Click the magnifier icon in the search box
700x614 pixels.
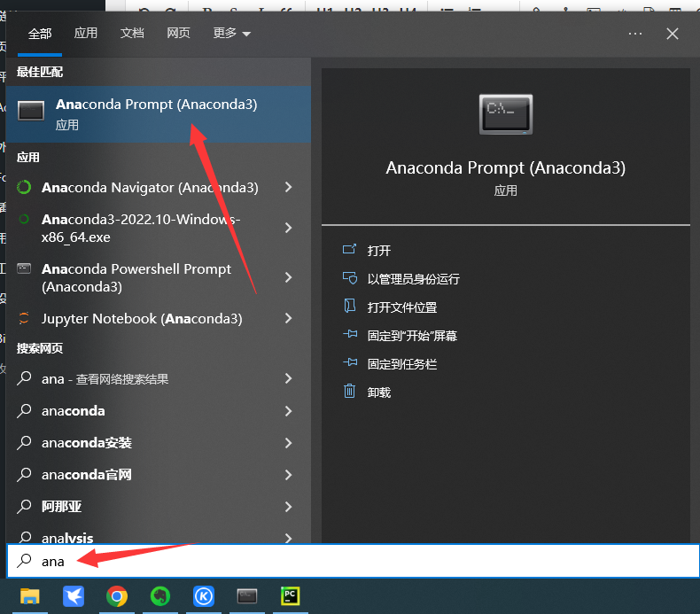pos(24,561)
